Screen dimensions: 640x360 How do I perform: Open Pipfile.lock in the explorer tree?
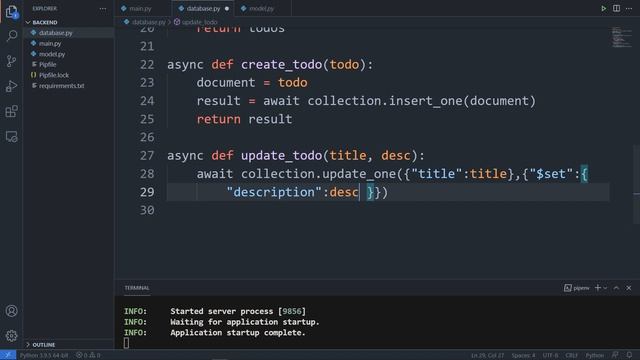tap(54, 75)
